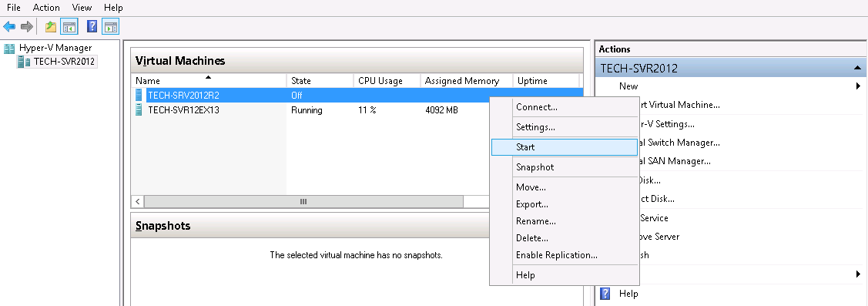868x306 pixels.
Task: Click New in the Actions pane
Action: (x=628, y=86)
